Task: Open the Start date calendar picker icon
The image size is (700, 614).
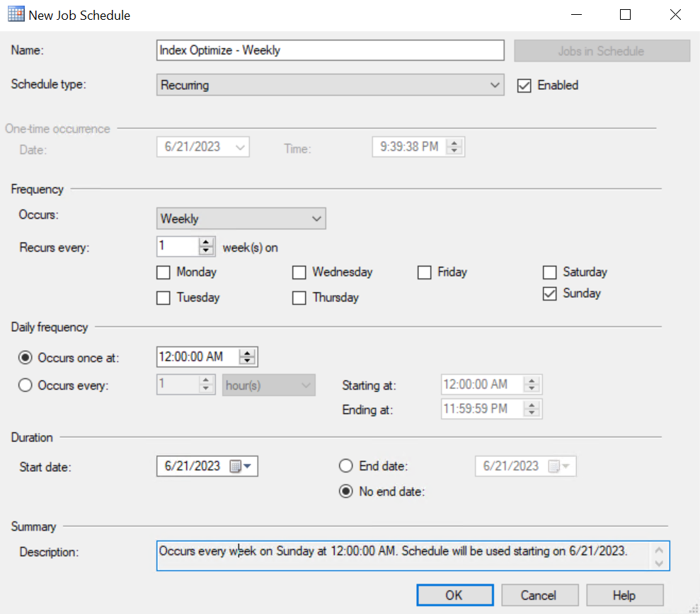Action: click(x=235, y=466)
